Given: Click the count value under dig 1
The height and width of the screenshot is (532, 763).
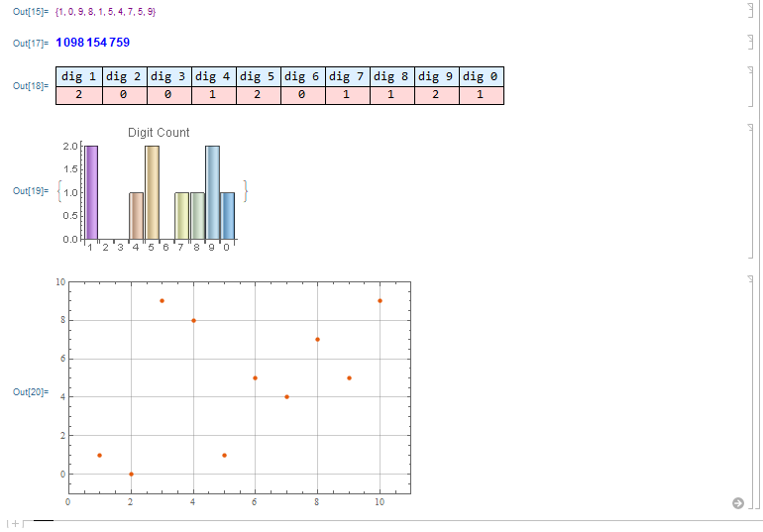Looking at the screenshot, I should point(79,95).
